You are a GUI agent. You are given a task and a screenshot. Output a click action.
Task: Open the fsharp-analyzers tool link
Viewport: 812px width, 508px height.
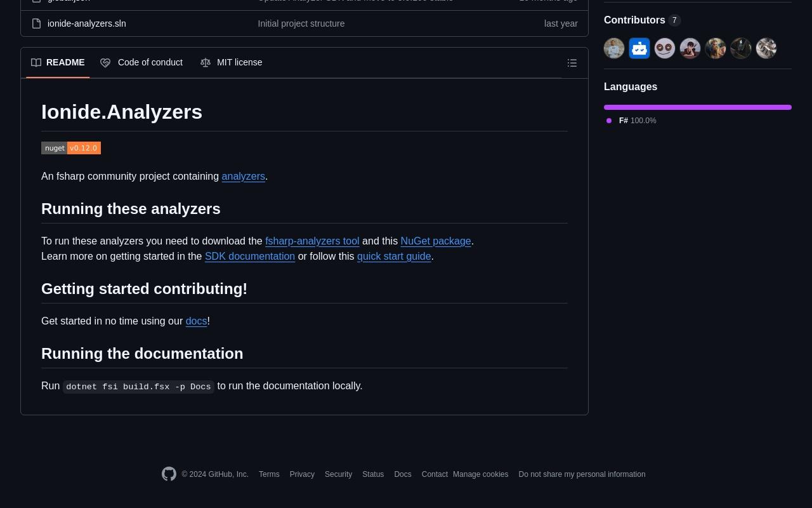[x=312, y=241]
